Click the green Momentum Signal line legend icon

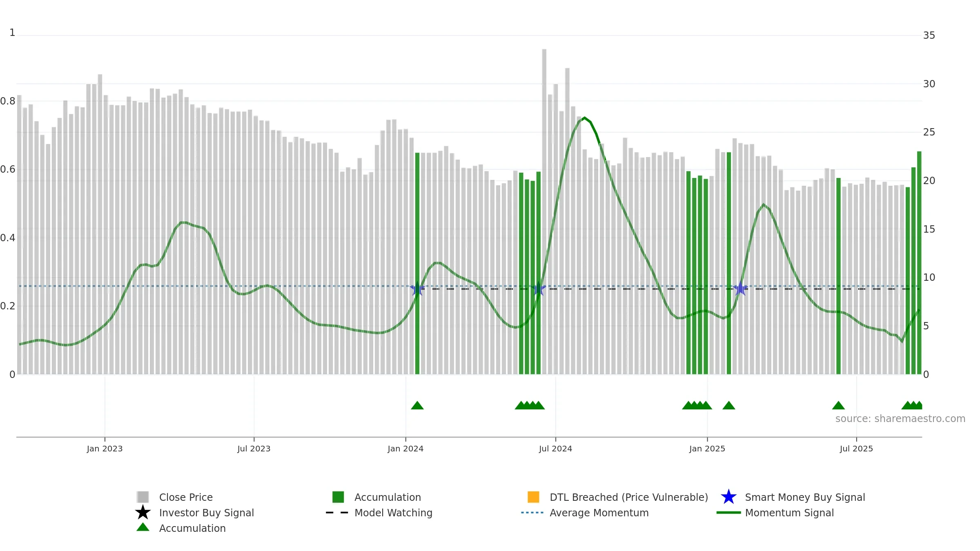(728, 513)
